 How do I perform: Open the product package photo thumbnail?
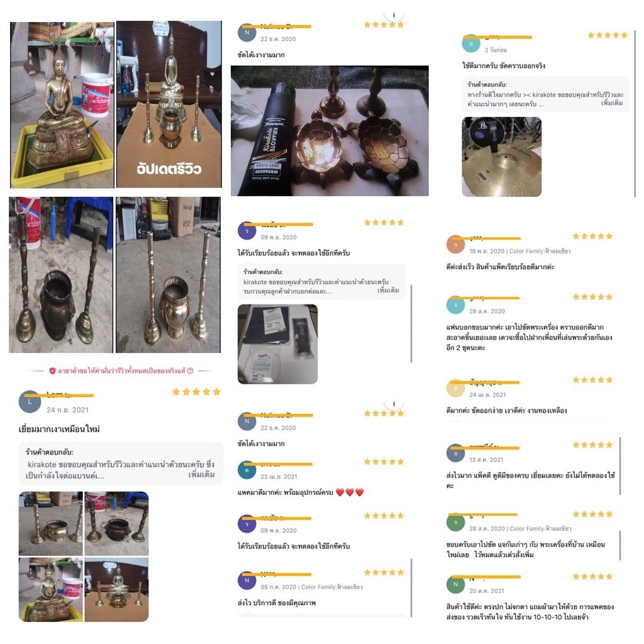click(x=277, y=344)
